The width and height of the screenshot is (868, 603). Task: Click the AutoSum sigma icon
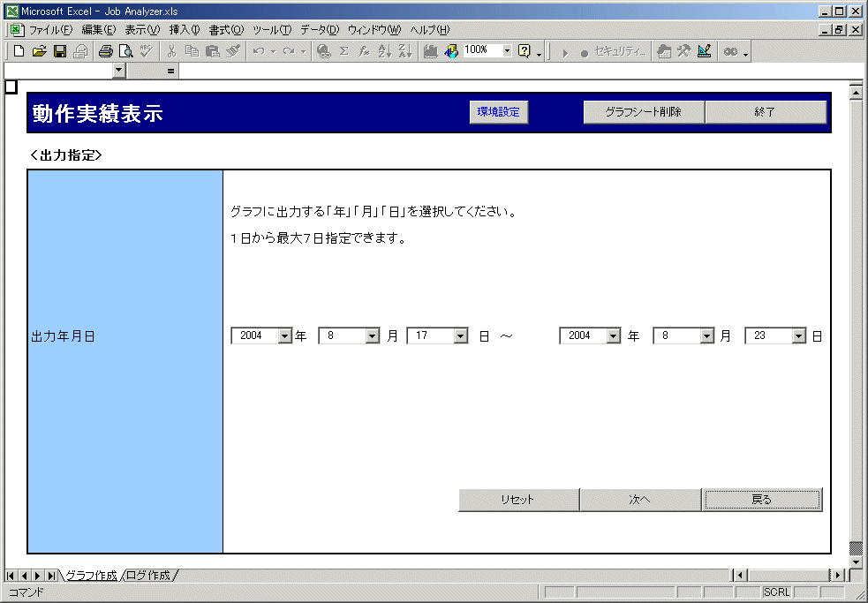pyautogui.click(x=343, y=51)
